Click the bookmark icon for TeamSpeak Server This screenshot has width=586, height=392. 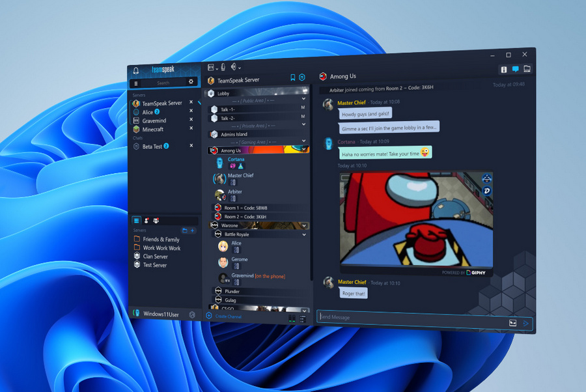tap(293, 77)
